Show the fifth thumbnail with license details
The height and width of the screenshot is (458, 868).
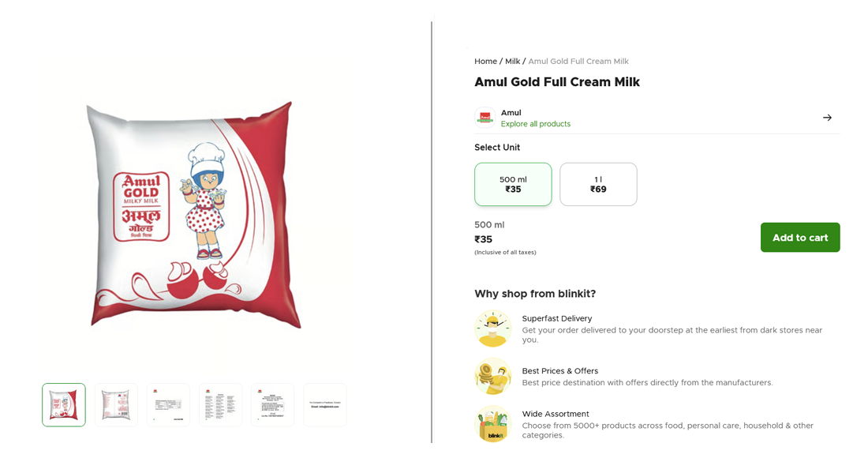(x=272, y=405)
